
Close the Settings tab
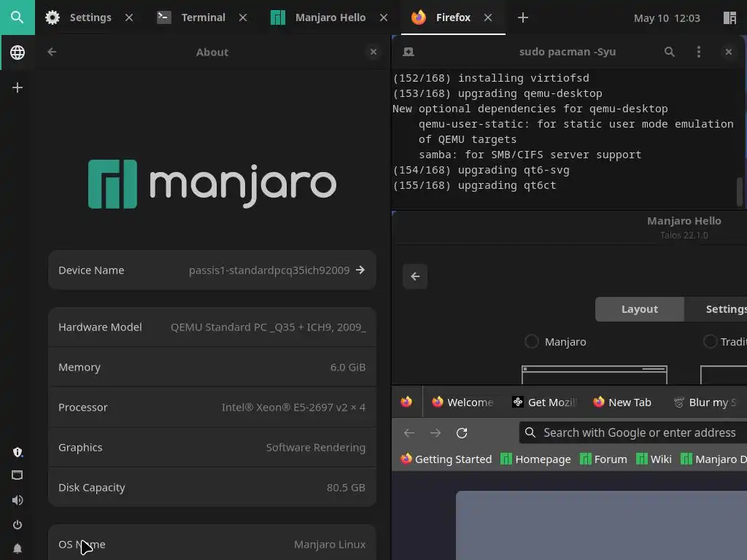[129, 17]
